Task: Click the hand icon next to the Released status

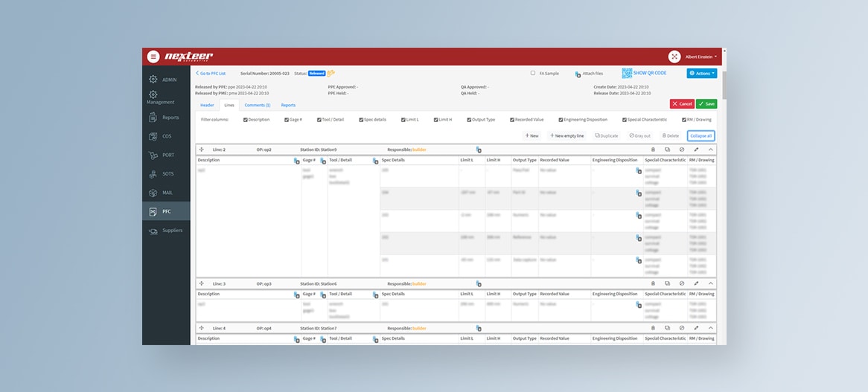Action: tap(331, 73)
